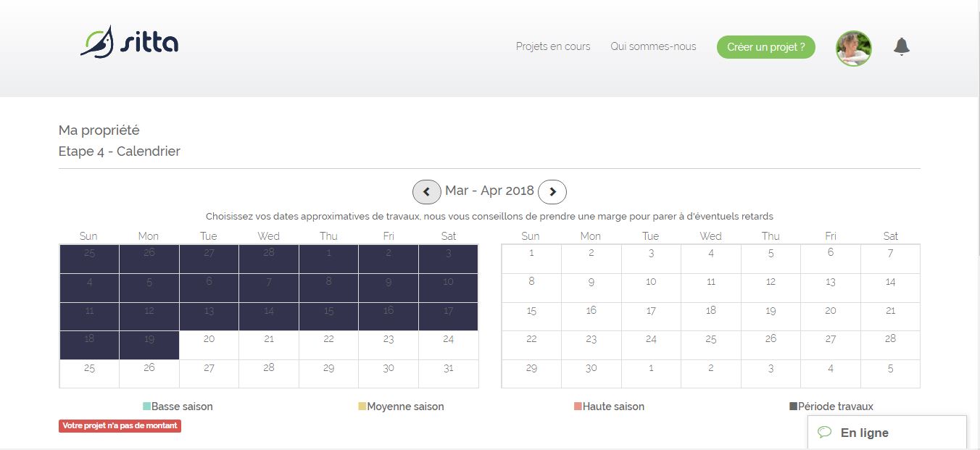Click the Etape 4 - Calendrier heading
980x450 pixels.
click(120, 151)
